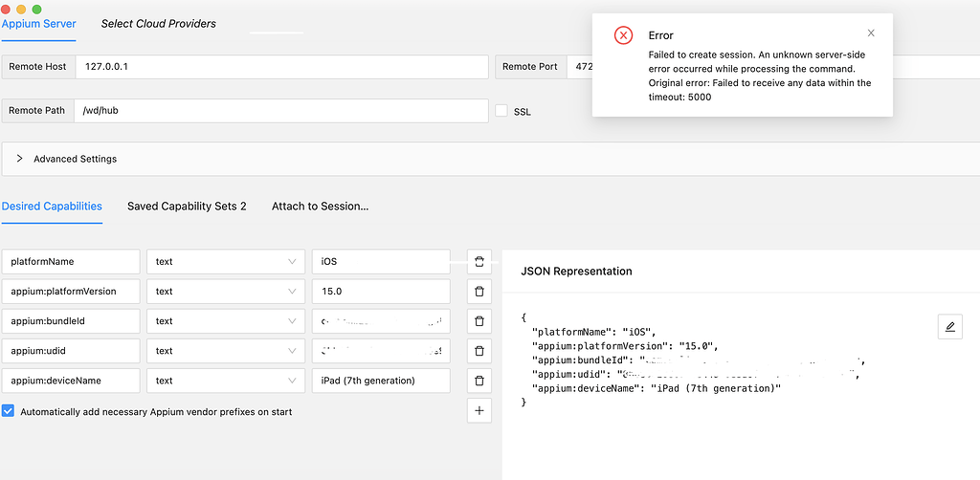Uncheck automatically add Appium vendor prefixes
The height and width of the screenshot is (480, 980).
[x=9, y=411]
